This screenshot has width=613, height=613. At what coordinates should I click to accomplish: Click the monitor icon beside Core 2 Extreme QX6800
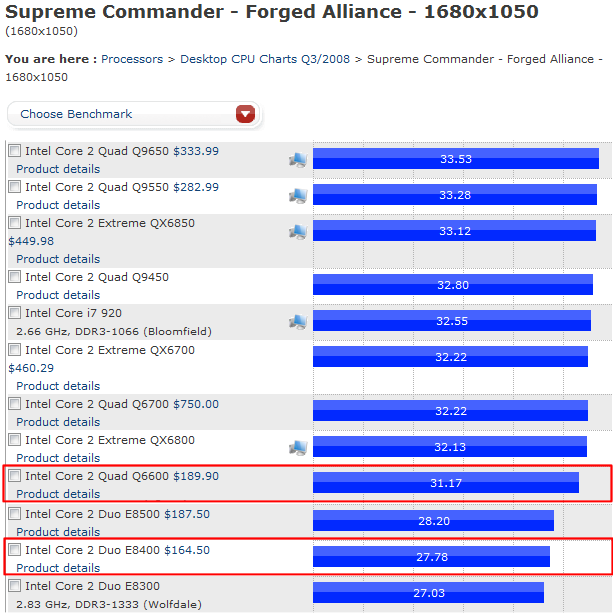(298, 447)
